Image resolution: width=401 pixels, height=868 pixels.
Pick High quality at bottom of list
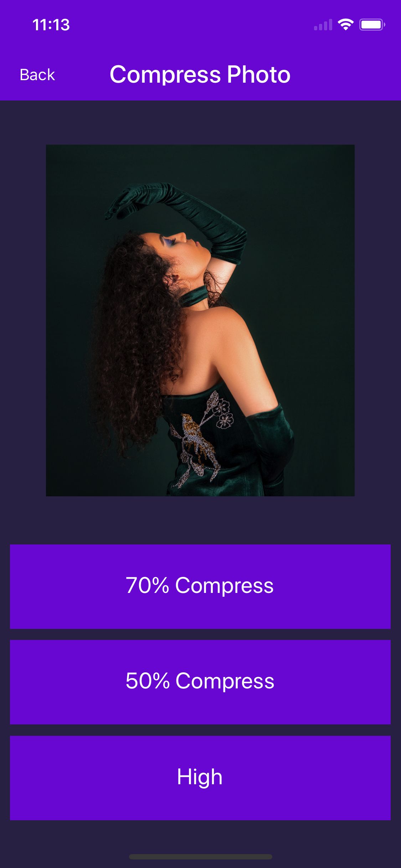(200, 778)
